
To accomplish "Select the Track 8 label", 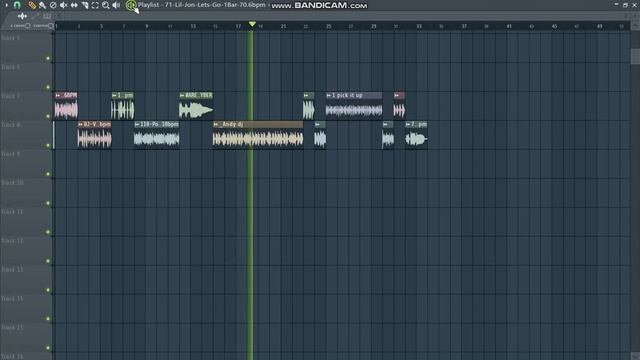I will [x=11, y=125].
